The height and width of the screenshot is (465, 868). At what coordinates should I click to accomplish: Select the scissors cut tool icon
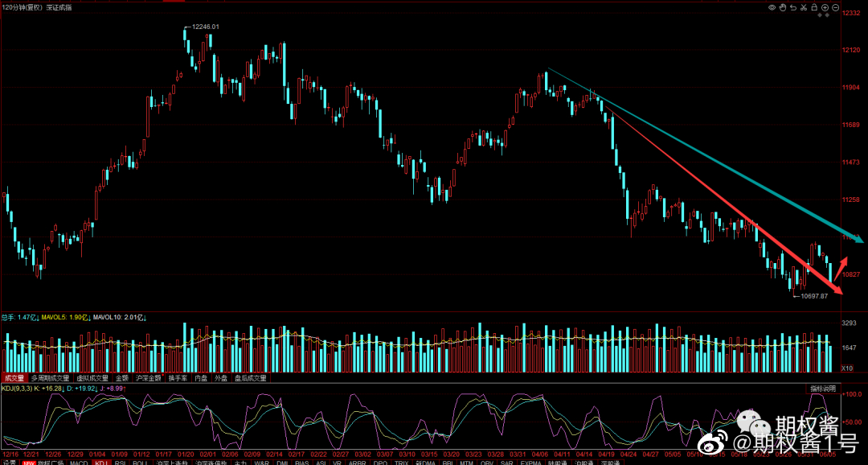click(x=804, y=7)
